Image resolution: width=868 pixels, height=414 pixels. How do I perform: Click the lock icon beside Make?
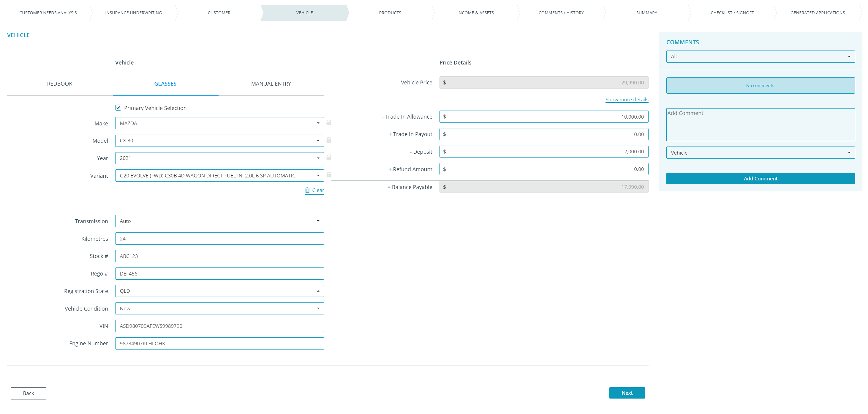(x=328, y=123)
